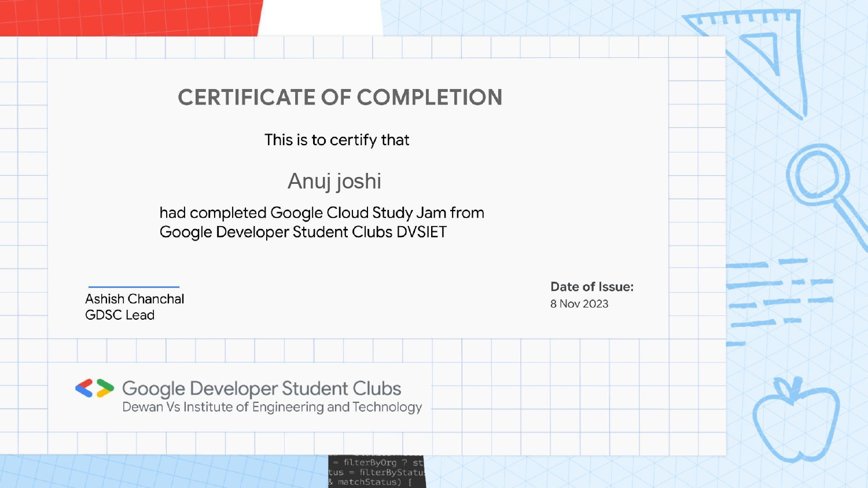The height and width of the screenshot is (488, 868).
Task: Click the red banner at top-left
Action: [x=130, y=17]
